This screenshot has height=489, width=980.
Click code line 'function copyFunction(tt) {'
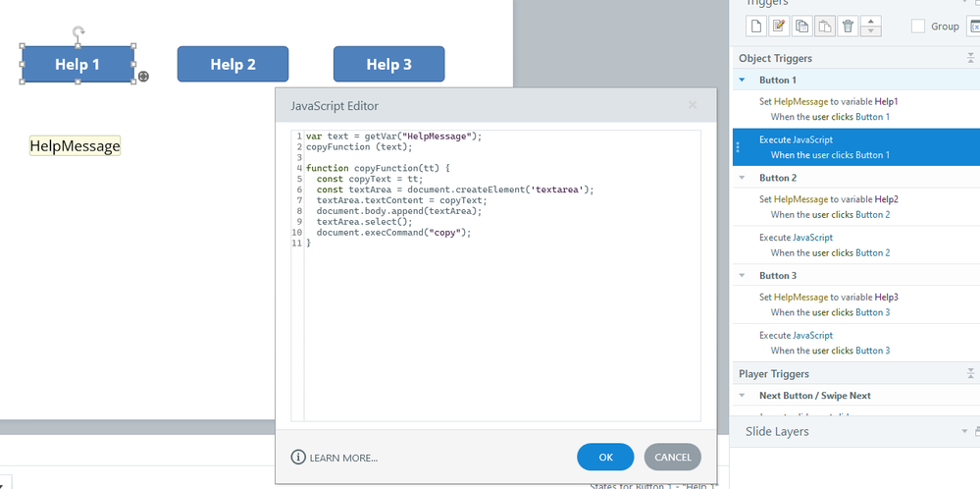(x=378, y=168)
